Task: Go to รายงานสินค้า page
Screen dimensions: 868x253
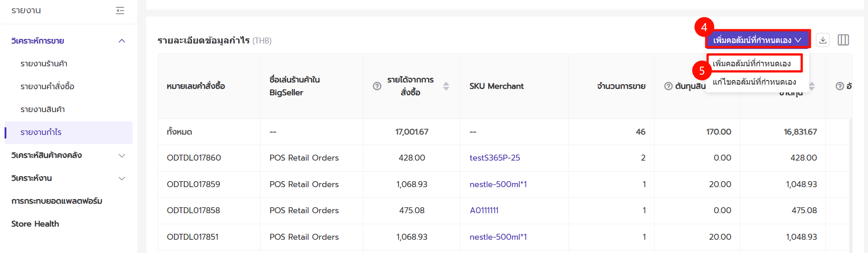Action: [x=43, y=109]
